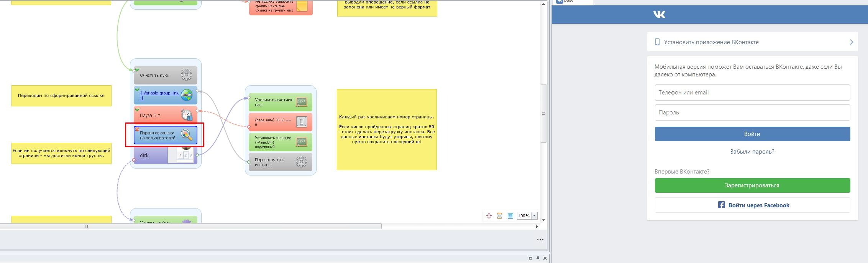Select the Увеличить счетчик на 1 node
Viewport: 868px width, 263px height.
pyautogui.click(x=281, y=102)
